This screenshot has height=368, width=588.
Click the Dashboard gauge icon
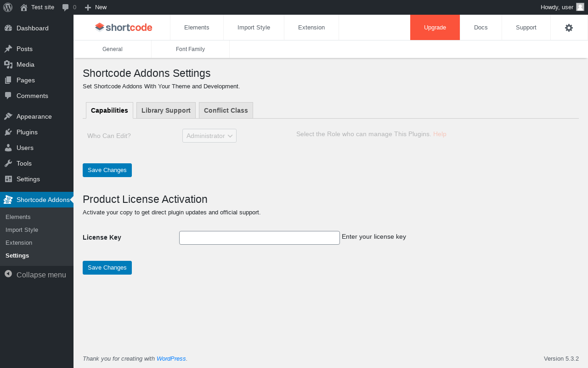click(8, 28)
